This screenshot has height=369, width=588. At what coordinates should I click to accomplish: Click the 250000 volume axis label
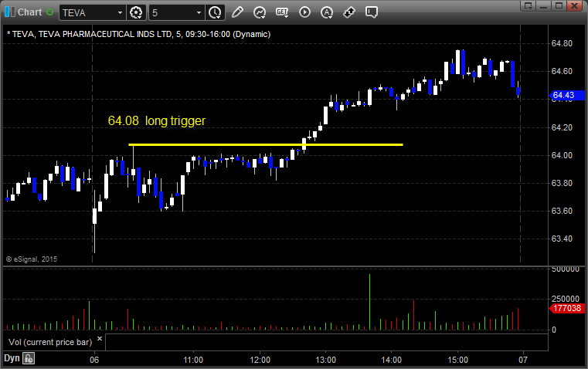565,299
